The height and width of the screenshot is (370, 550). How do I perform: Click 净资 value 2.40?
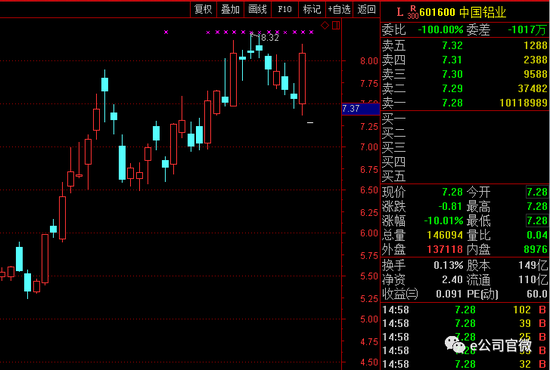(452, 280)
